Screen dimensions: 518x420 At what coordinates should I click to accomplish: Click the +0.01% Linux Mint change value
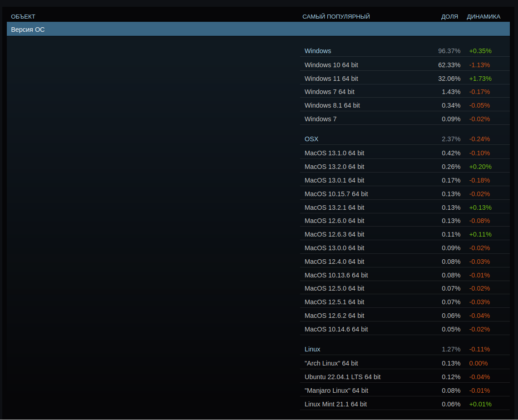(480, 404)
